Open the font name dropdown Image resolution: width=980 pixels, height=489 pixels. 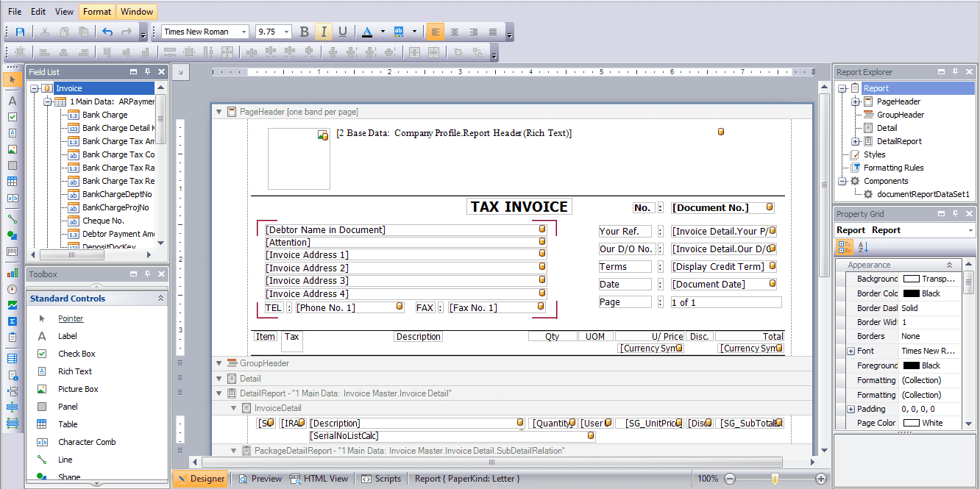[244, 32]
